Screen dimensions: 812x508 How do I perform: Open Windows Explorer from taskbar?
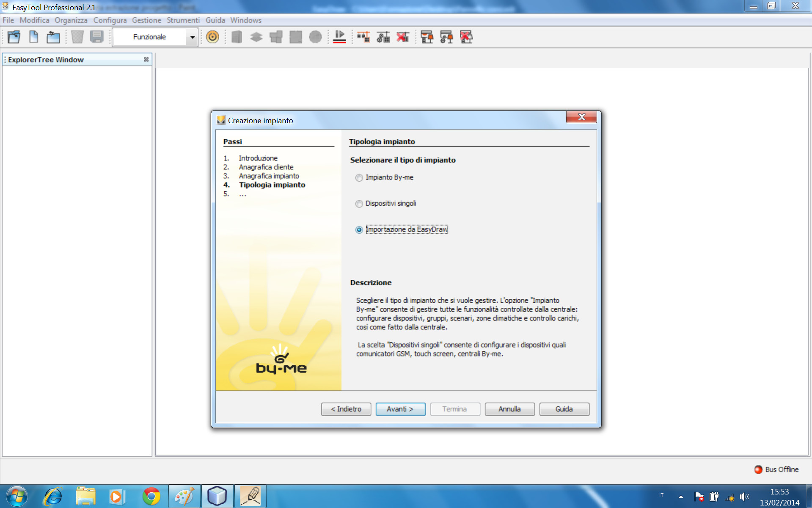[85, 496]
